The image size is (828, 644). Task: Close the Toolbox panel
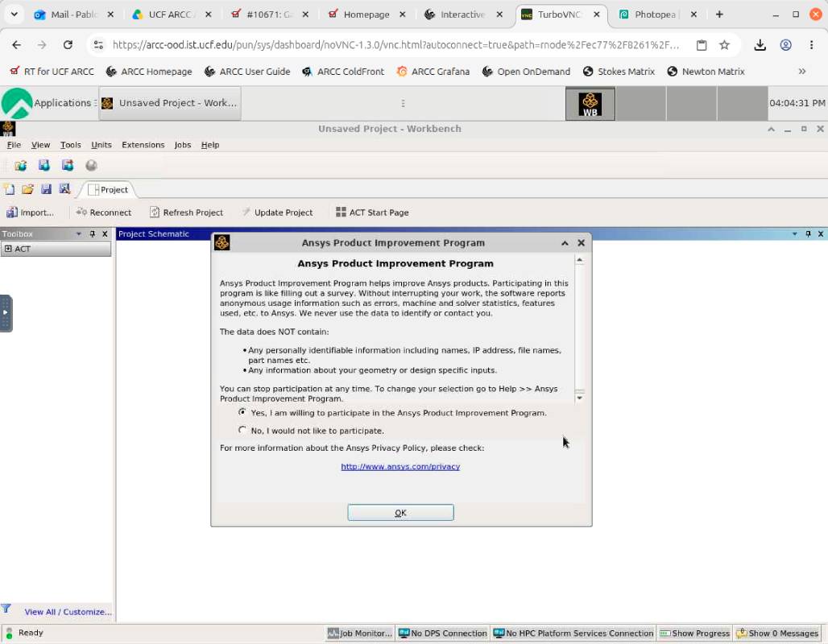105,233
